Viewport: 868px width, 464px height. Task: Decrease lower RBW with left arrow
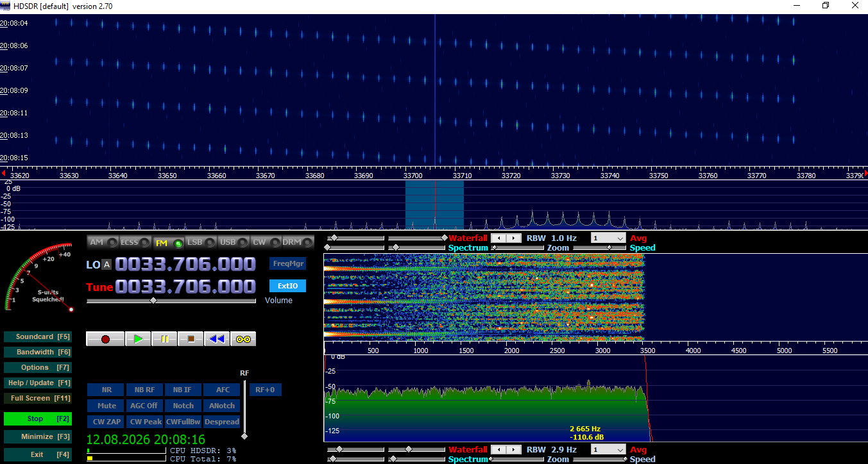[498, 449]
